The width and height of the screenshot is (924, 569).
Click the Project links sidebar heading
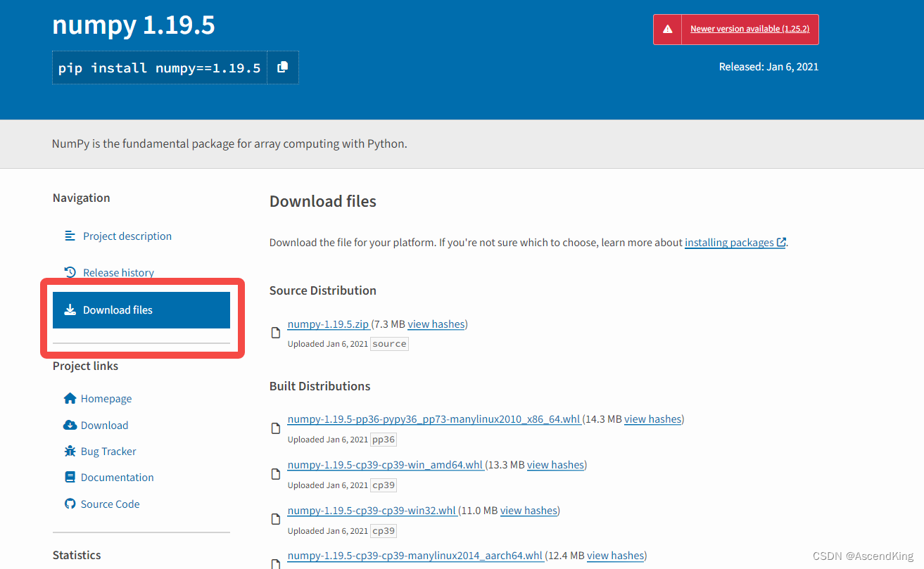pyautogui.click(x=86, y=366)
